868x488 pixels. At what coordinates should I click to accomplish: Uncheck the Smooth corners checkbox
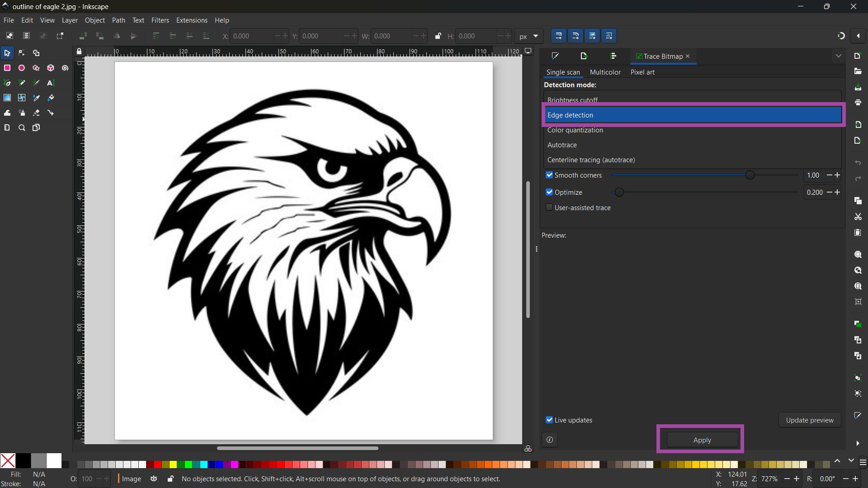pyautogui.click(x=549, y=175)
